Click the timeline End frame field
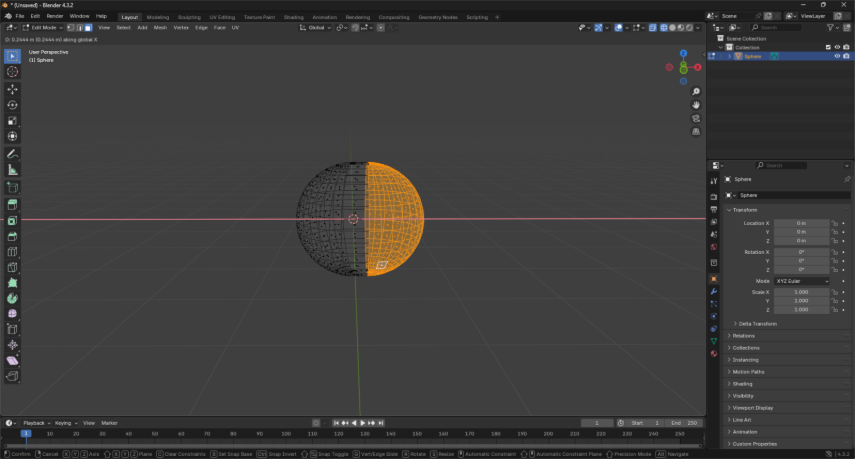 coord(683,423)
